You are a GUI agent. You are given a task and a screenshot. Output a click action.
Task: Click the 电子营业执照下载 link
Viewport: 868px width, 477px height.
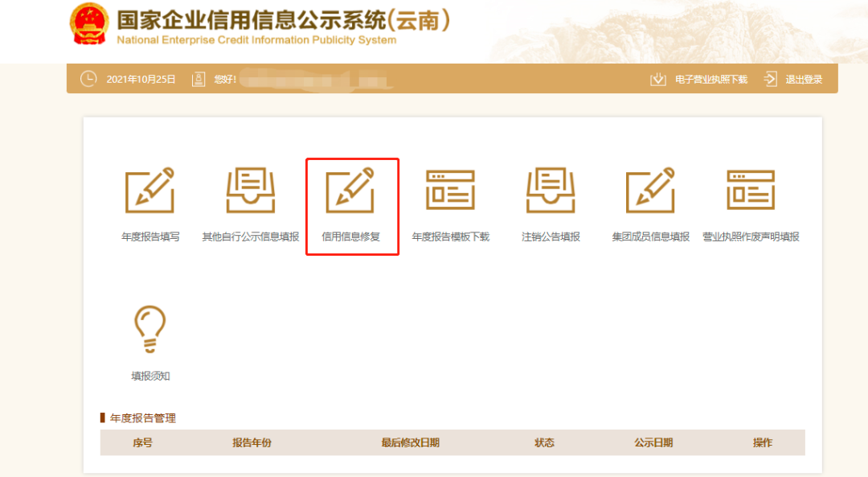(x=710, y=79)
